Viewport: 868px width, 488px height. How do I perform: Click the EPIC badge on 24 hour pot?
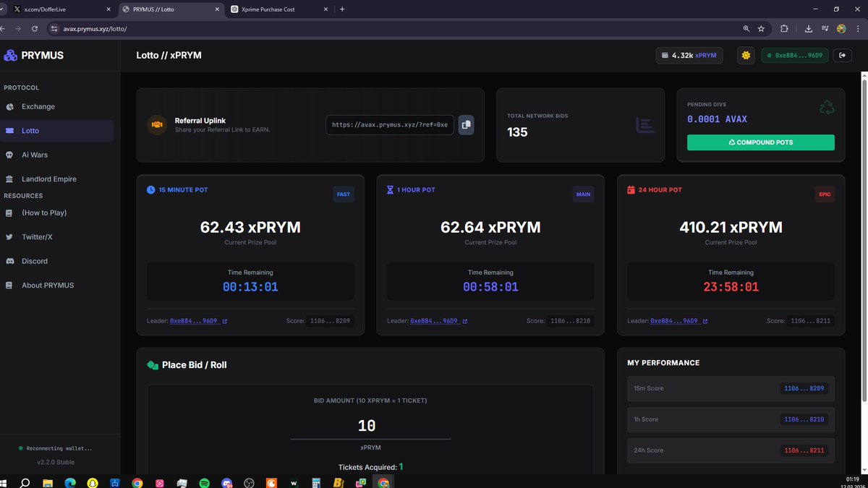pyautogui.click(x=824, y=194)
